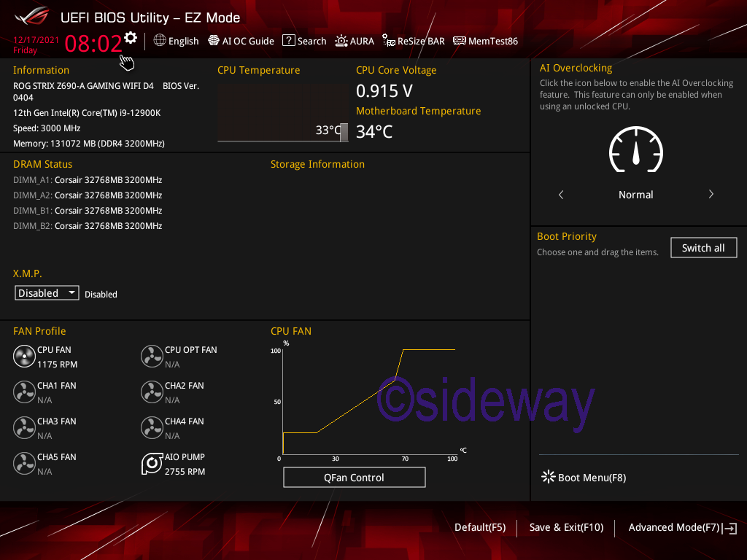Open the English language selector

(176, 42)
